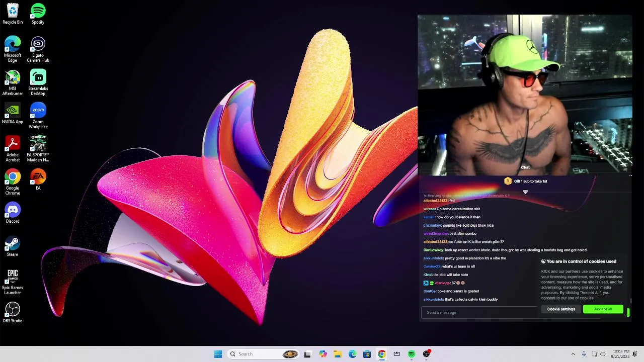The width and height of the screenshot is (644, 362).
Task: Select the Discord desktop icon
Action: [x=13, y=213]
